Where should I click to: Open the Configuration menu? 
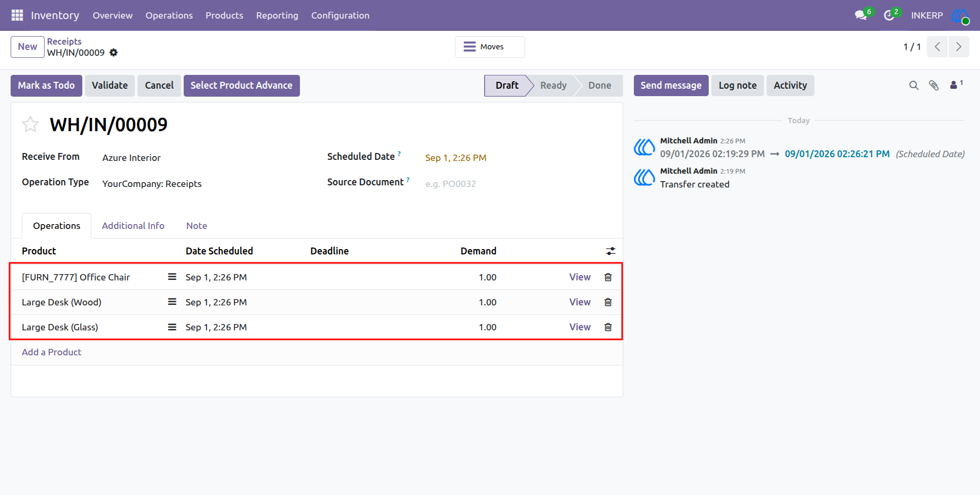coord(340,15)
